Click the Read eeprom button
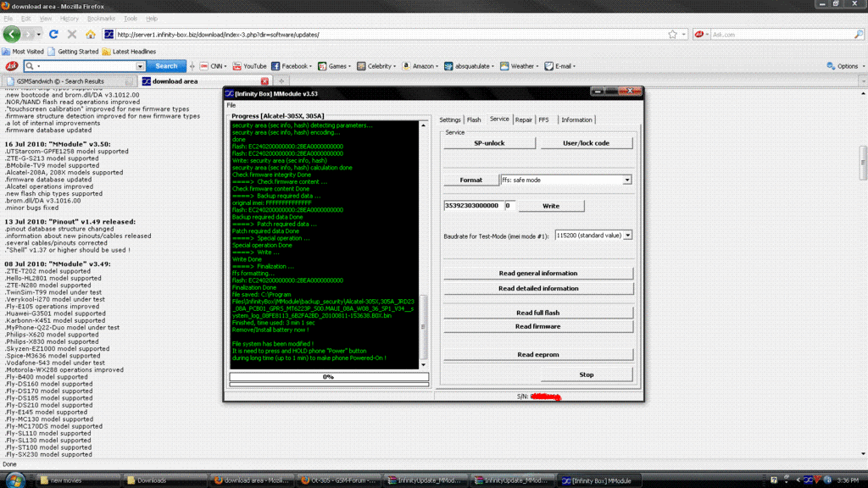The width and height of the screenshot is (868, 488). pos(538,354)
